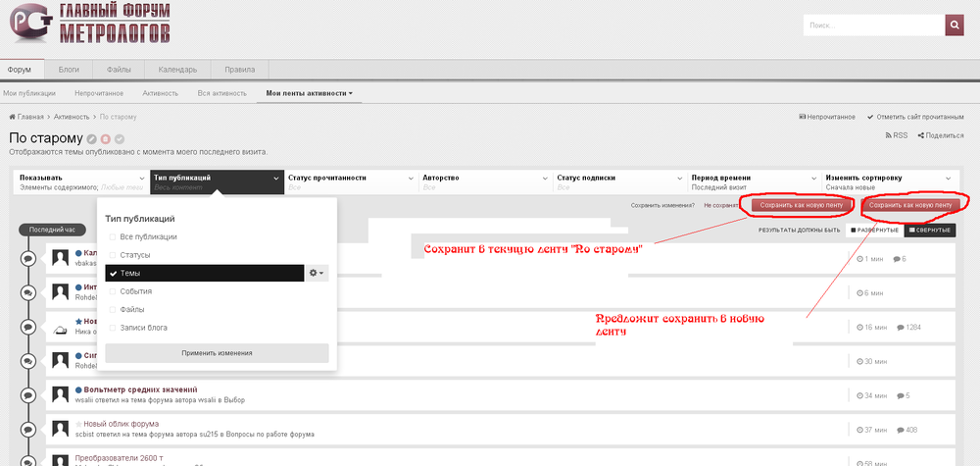980x466 pixels.
Task: Enable the Записи блога checkbox
Action: pyautogui.click(x=113, y=327)
